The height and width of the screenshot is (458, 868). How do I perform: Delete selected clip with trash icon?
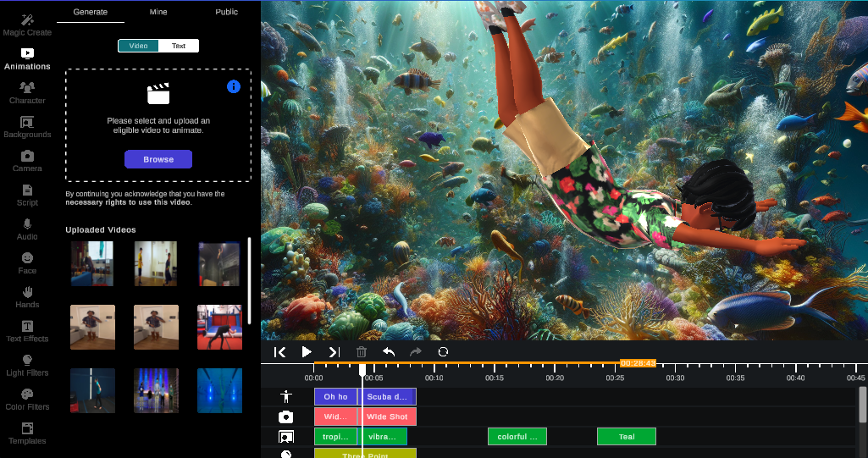362,352
